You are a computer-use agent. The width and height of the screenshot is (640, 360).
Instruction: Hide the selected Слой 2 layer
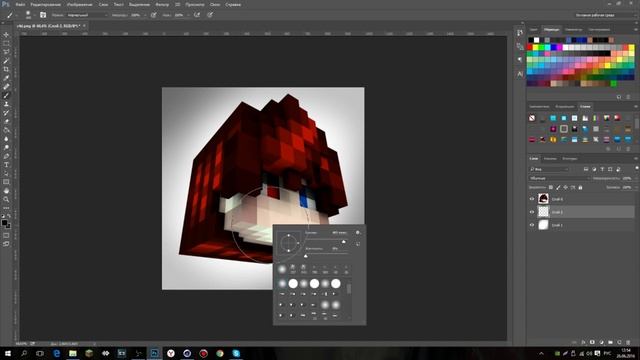tap(532, 212)
